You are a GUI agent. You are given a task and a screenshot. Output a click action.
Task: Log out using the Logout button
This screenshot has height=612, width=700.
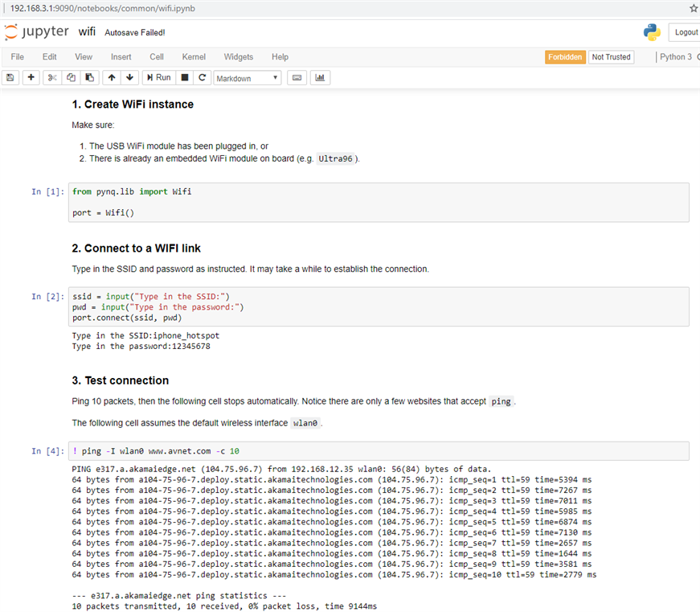(x=686, y=32)
